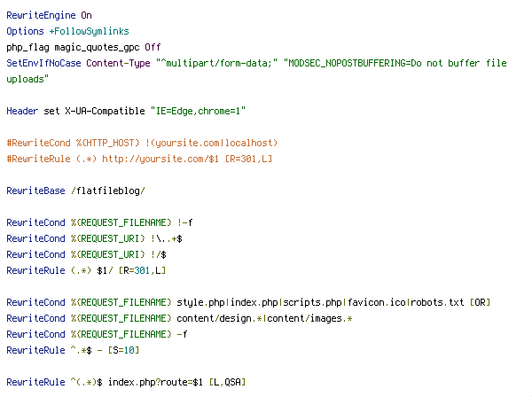Click 'RewriteCond %{REQUEST_FILENAME} -f' line

coord(97,334)
